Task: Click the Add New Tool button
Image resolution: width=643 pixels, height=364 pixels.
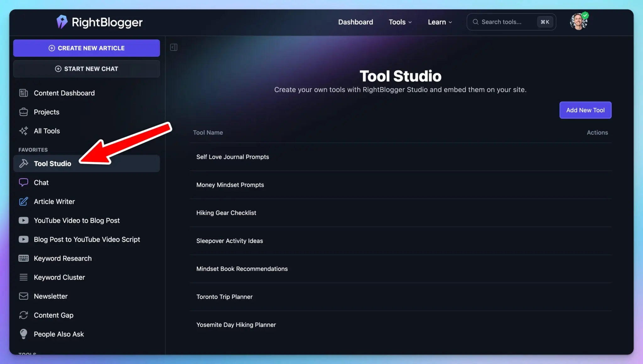Action: (585, 110)
